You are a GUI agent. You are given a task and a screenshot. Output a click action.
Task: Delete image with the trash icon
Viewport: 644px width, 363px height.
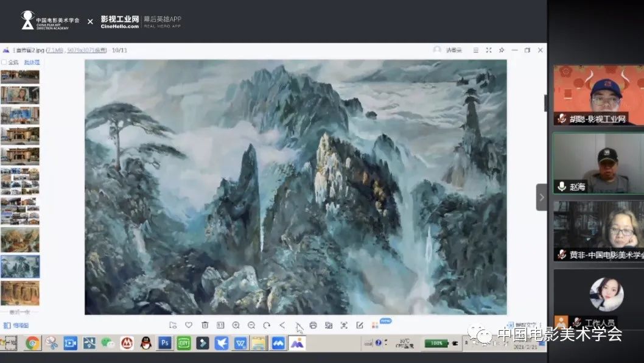click(205, 325)
